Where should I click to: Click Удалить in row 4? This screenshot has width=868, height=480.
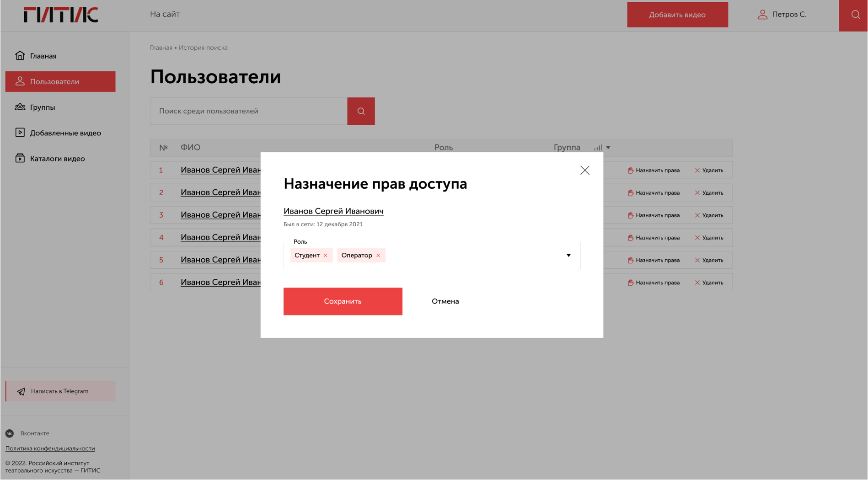point(709,238)
